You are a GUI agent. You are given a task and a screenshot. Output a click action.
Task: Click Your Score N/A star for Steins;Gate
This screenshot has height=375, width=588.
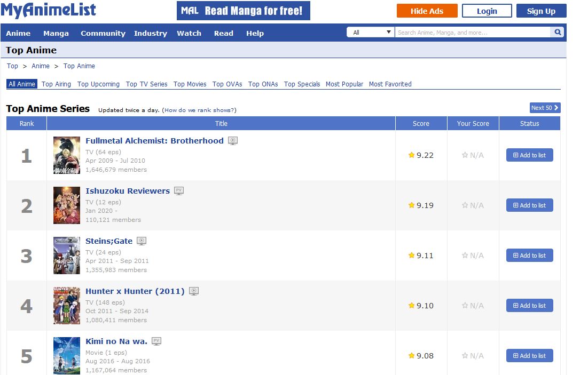465,256
